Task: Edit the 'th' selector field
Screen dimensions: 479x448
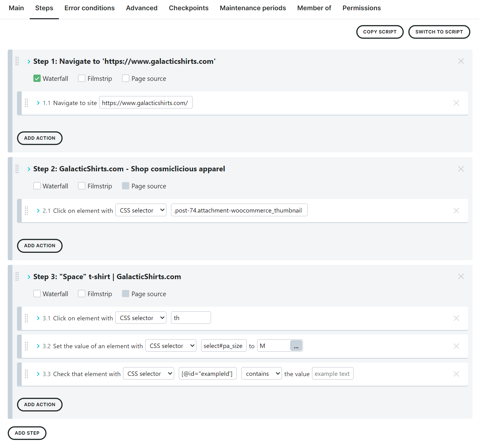Action: [191, 318]
